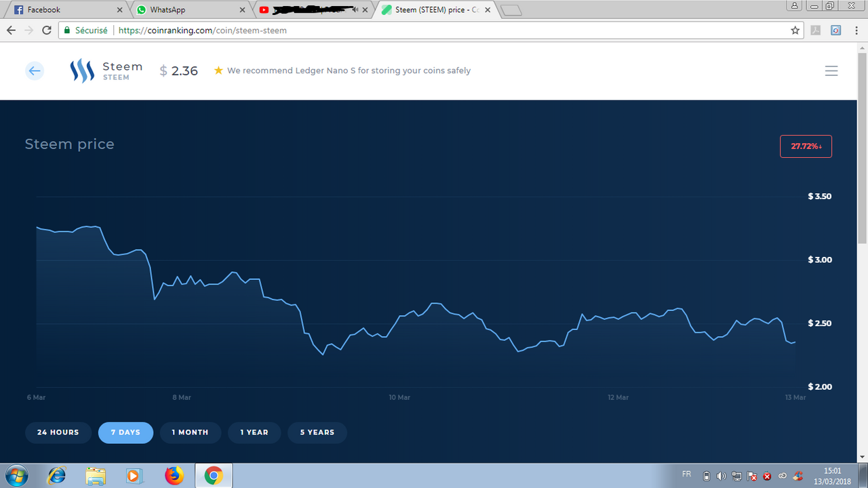Image resolution: width=868 pixels, height=488 pixels.
Task: Show the 5 YEARS price history
Action: point(317,432)
